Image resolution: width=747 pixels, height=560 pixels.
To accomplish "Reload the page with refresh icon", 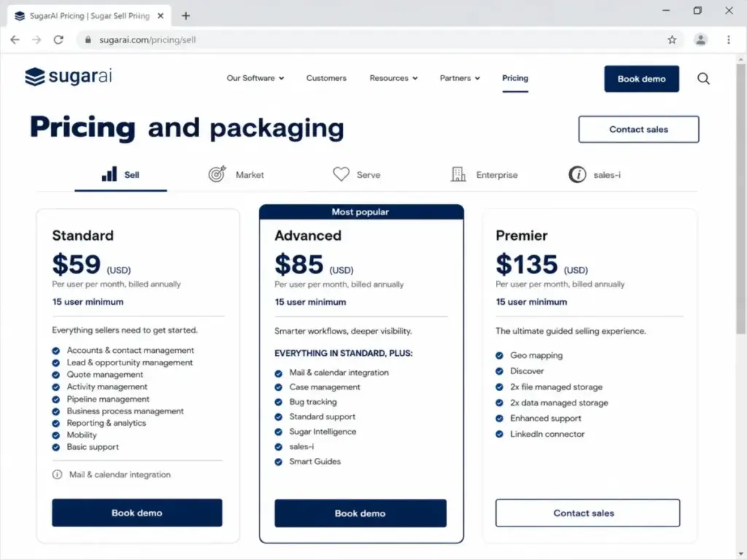I will coord(58,40).
